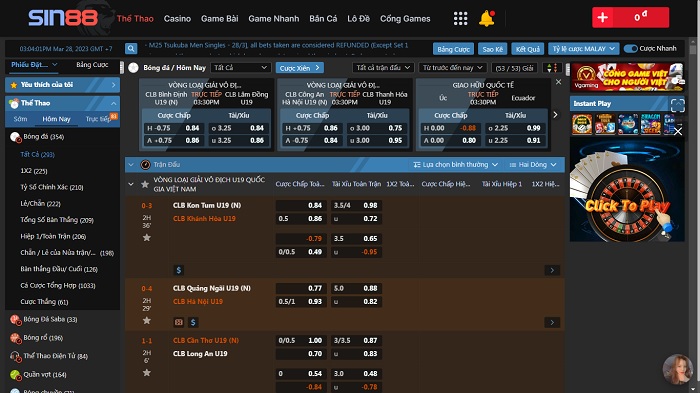Collapse the U19 Quốc Gia Việt Nam league

[131, 184]
